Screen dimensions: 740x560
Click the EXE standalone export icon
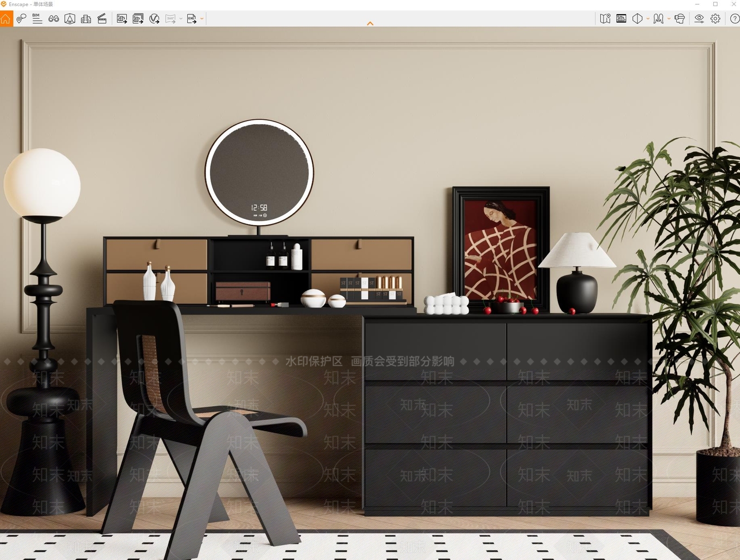191,18
